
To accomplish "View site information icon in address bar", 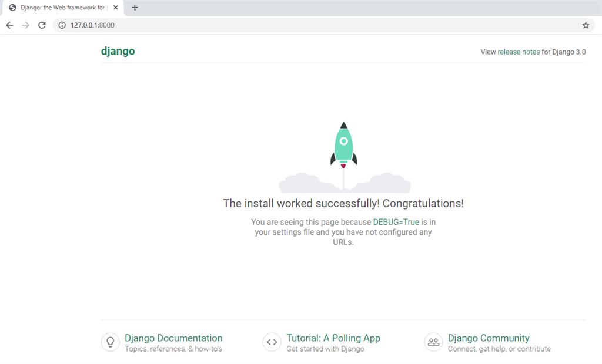I will (62, 25).
